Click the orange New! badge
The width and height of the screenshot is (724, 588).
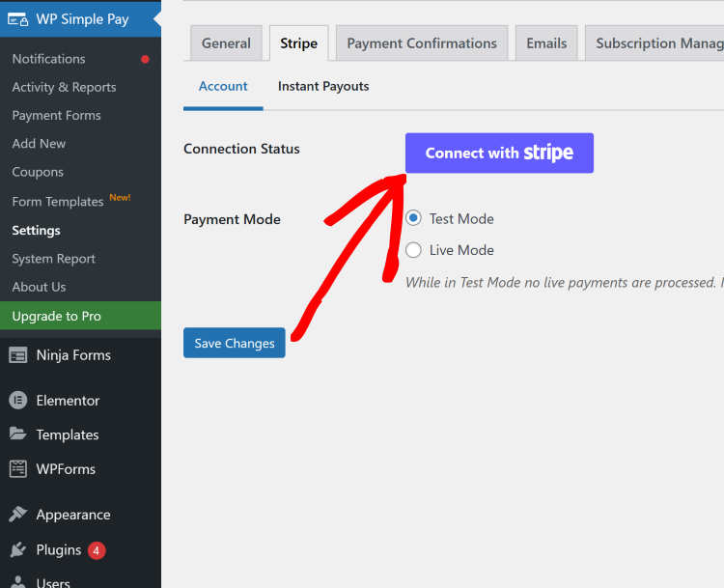tap(120, 198)
